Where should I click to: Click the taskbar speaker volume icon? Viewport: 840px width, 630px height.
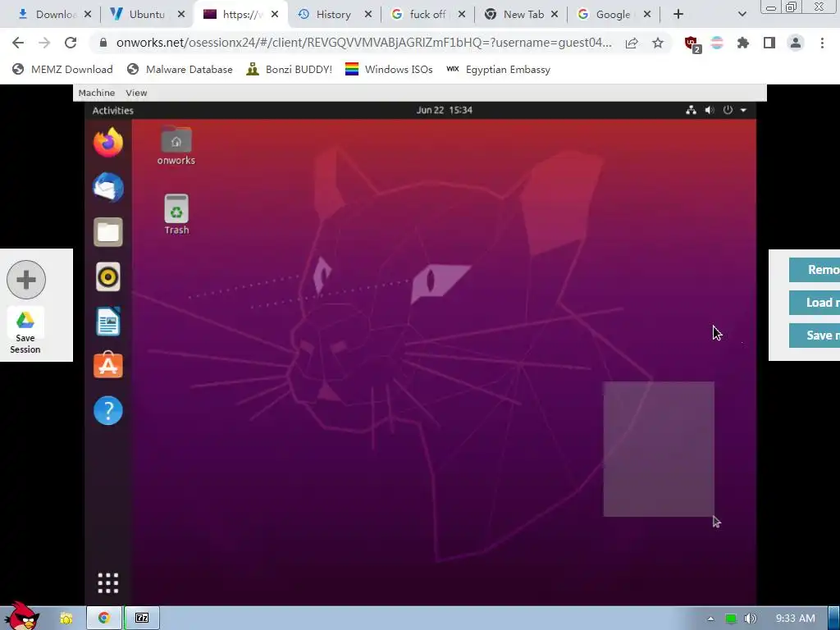point(750,619)
